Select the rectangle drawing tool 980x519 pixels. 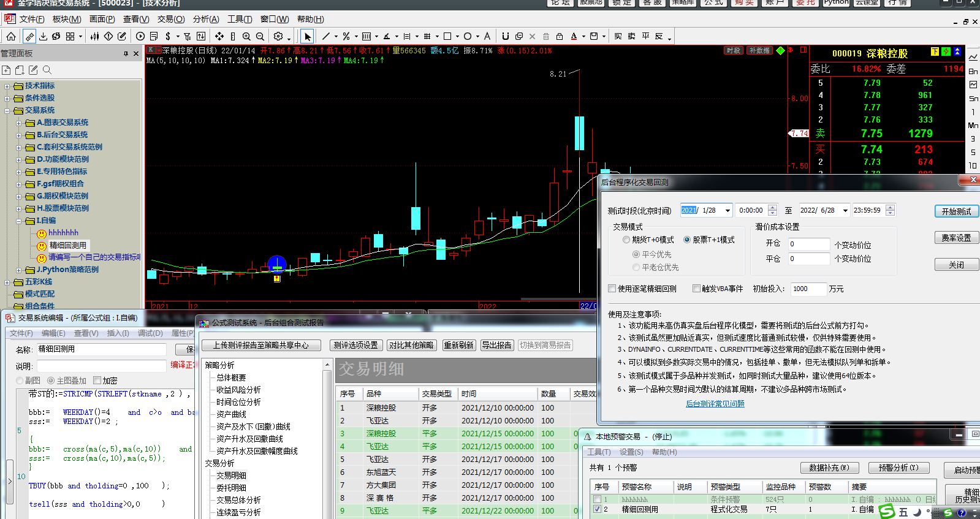(x=447, y=36)
